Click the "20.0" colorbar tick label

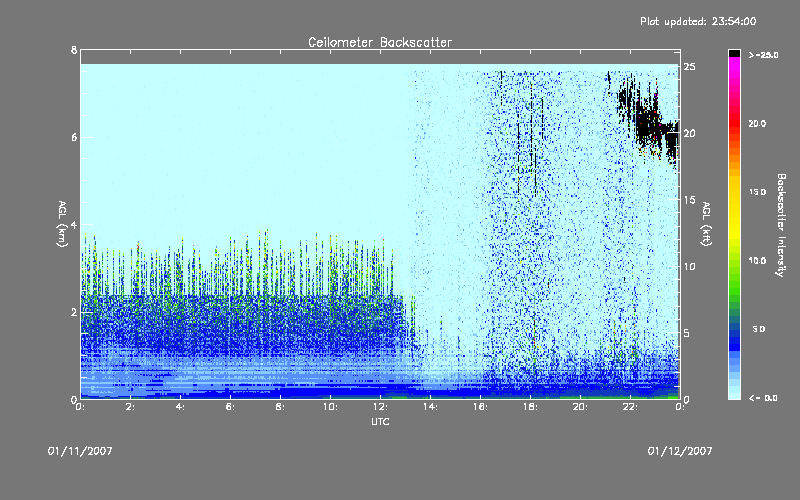[757, 123]
